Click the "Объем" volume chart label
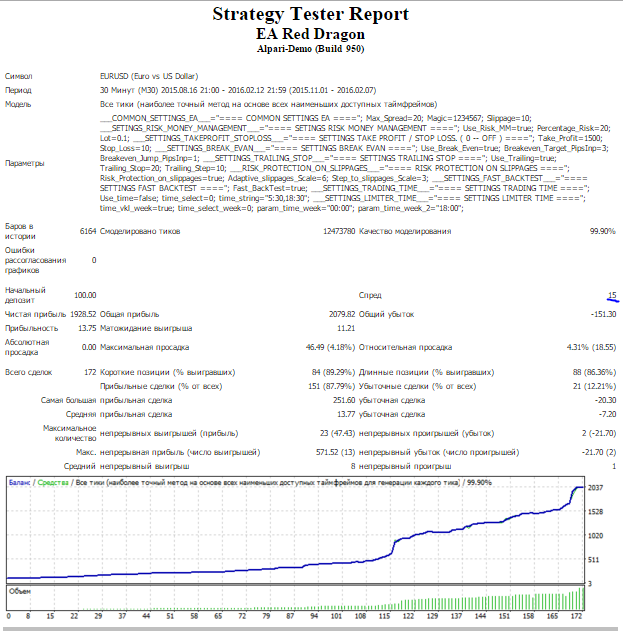This screenshot has width=623, height=631. pos(20,592)
